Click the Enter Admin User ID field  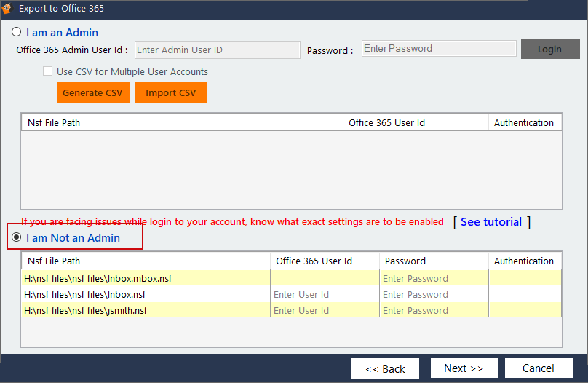point(218,50)
